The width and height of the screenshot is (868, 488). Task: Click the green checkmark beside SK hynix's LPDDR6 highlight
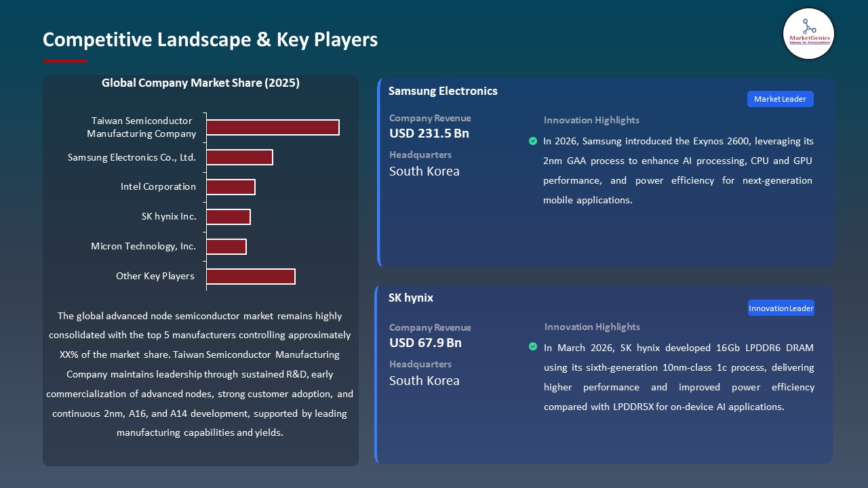(x=533, y=347)
